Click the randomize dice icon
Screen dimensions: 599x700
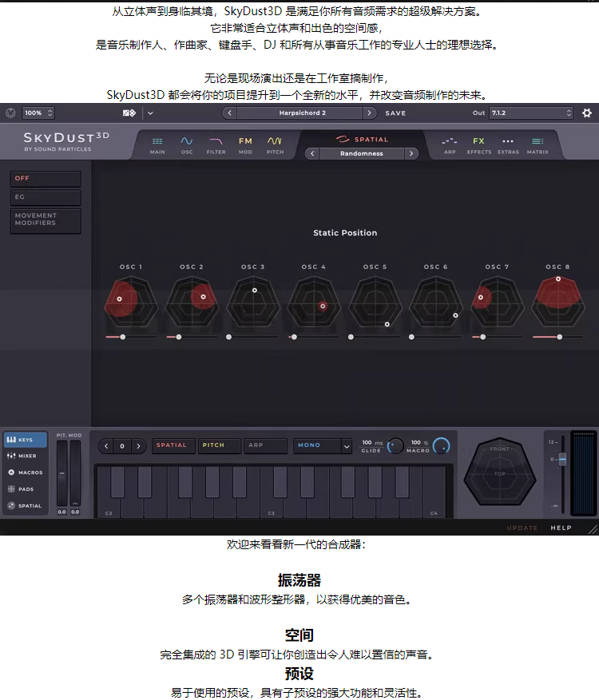pyautogui.click(x=129, y=113)
